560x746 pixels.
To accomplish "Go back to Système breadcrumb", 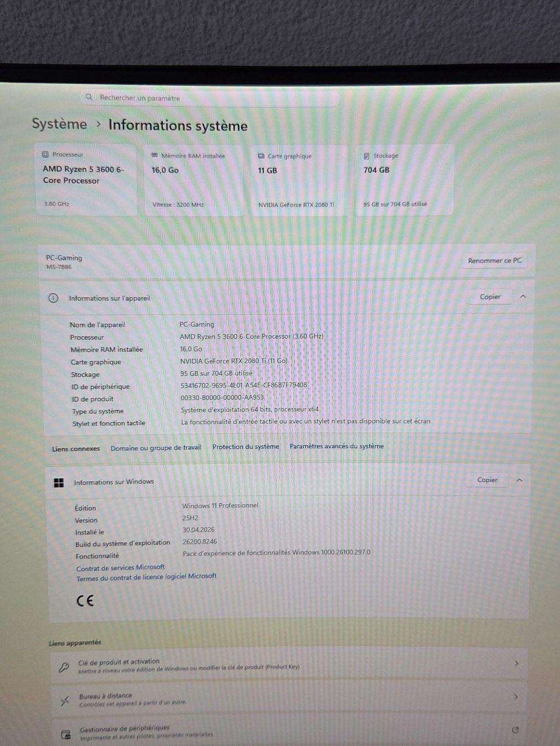I will 59,124.
